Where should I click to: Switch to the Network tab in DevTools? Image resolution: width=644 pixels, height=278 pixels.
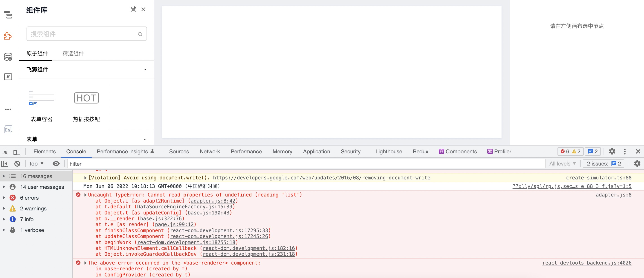pos(210,151)
